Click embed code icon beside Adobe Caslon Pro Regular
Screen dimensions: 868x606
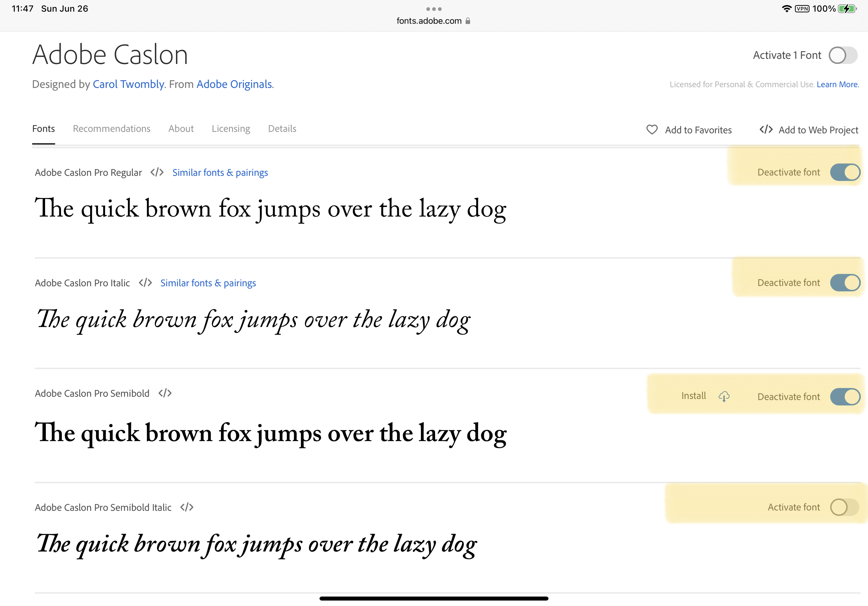click(x=157, y=172)
